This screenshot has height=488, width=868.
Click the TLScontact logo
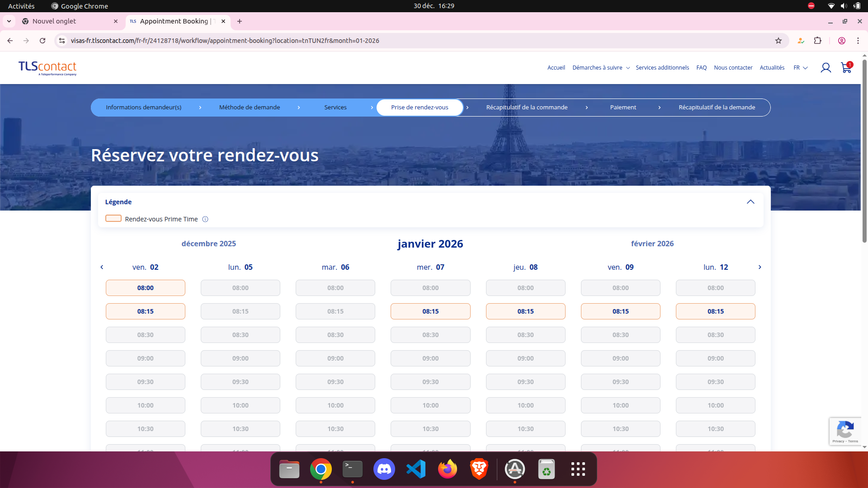(47, 68)
